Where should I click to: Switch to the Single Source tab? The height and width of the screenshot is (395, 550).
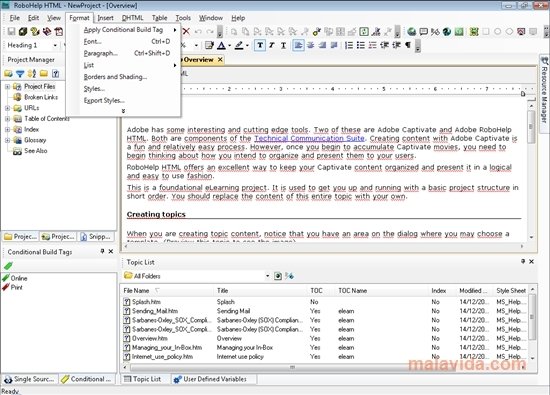coord(29,379)
